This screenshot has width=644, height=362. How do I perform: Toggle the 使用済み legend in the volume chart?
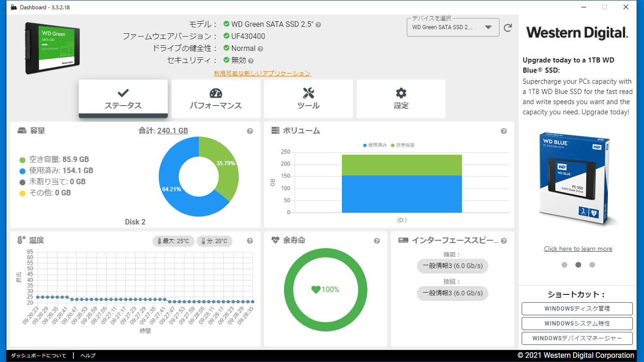375,145
